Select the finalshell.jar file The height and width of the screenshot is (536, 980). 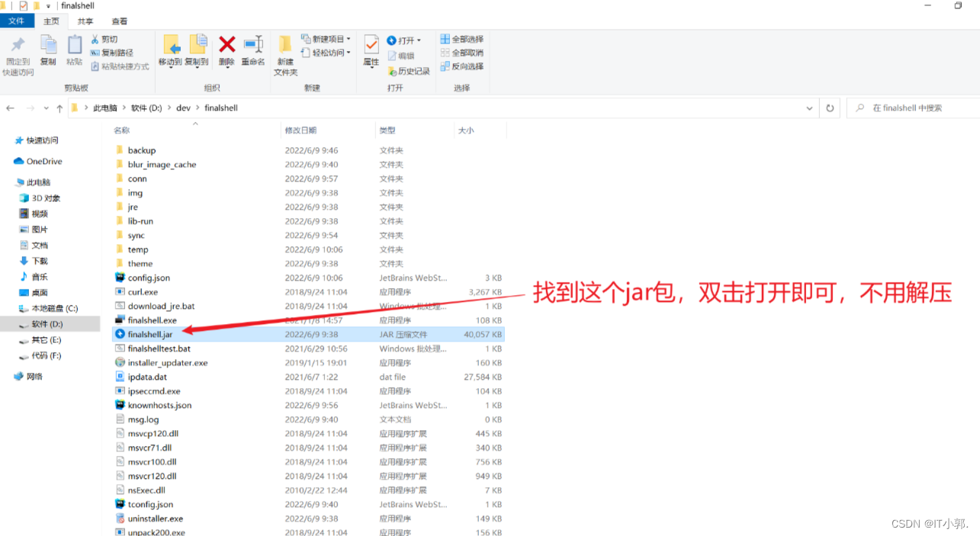[150, 335]
